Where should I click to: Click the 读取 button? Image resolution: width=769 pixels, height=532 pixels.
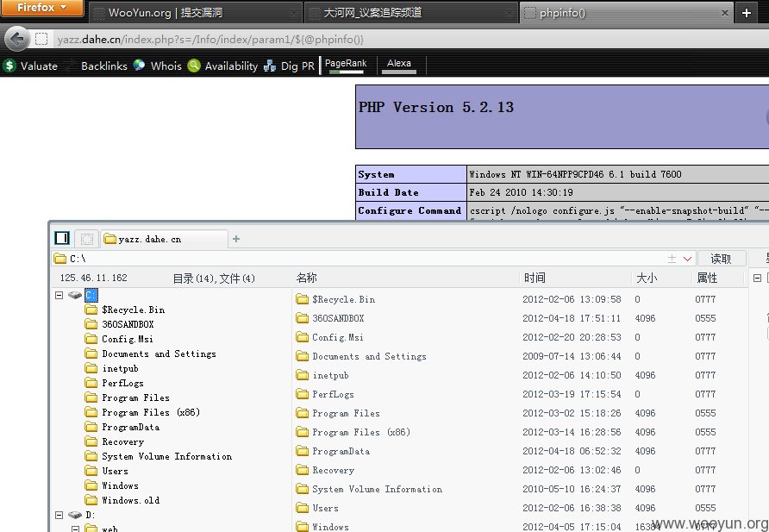pos(721,259)
